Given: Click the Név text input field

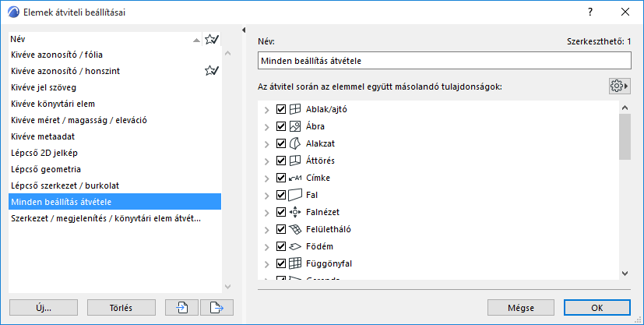Looking at the screenshot, I should point(444,61).
